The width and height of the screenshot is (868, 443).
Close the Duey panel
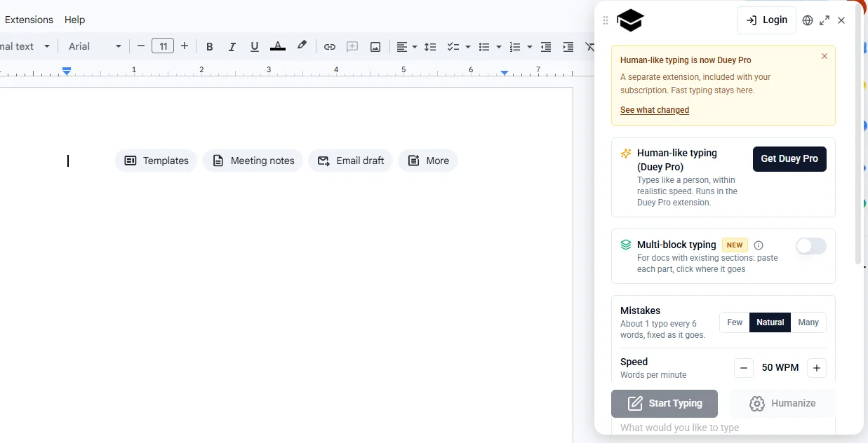tap(841, 20)
